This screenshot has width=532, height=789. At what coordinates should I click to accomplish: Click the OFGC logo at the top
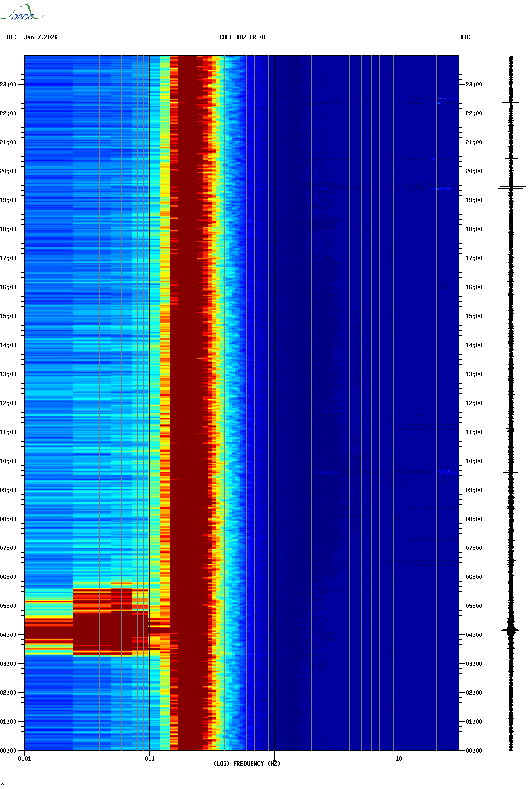(x=22, y=12)
